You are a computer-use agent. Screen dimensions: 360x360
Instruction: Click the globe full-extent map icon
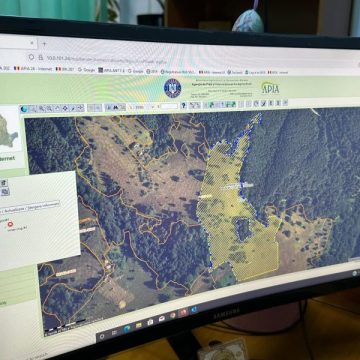(24, 109)
